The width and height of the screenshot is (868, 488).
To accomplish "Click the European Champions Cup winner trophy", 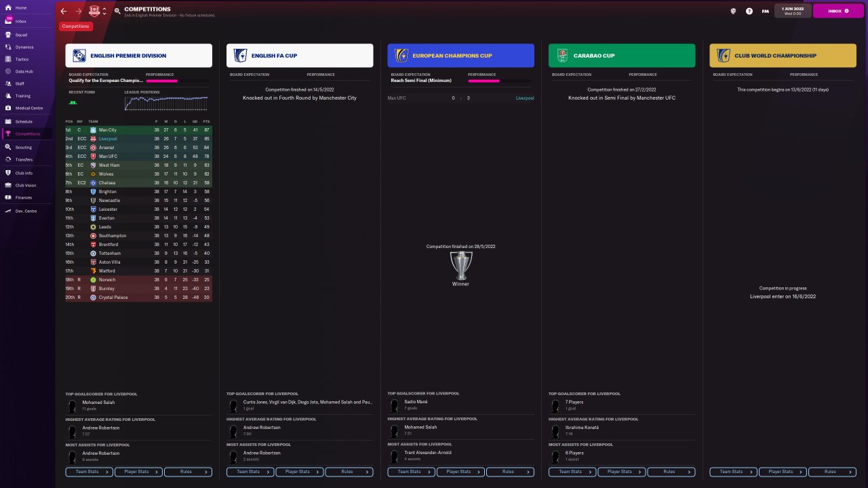I will point(461,265).
